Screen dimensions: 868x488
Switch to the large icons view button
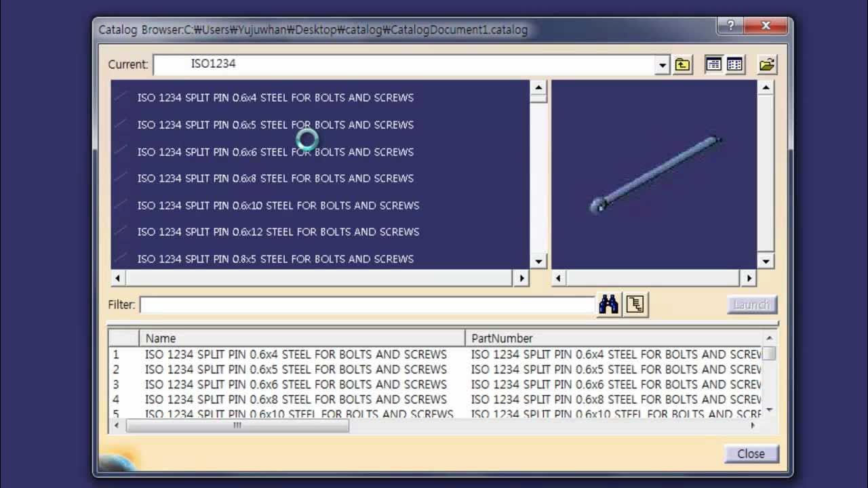coord(713,64)
